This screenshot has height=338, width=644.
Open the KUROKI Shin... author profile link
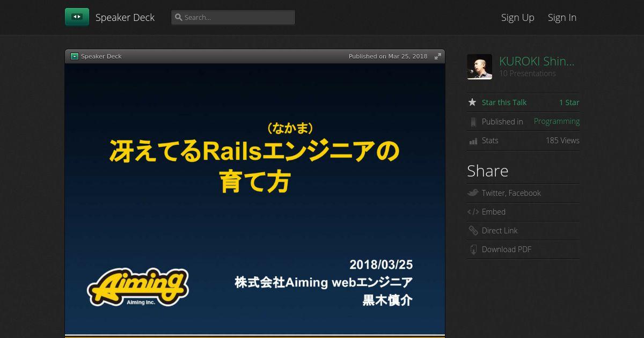(x=537, y=61)
